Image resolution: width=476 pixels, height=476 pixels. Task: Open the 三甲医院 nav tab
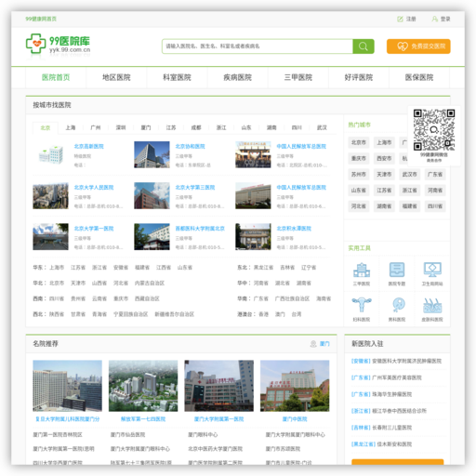click(x=298, y=77)
